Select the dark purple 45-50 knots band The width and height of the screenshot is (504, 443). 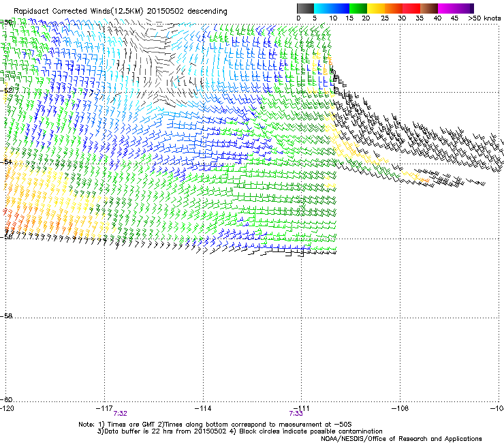tap(464, 8)
